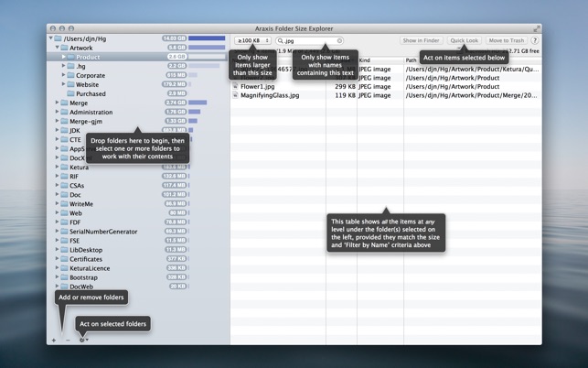The height and width of the screenshot is (368, 588).
Task: Click the plus icon to add a folder
Action: (54, 341)
